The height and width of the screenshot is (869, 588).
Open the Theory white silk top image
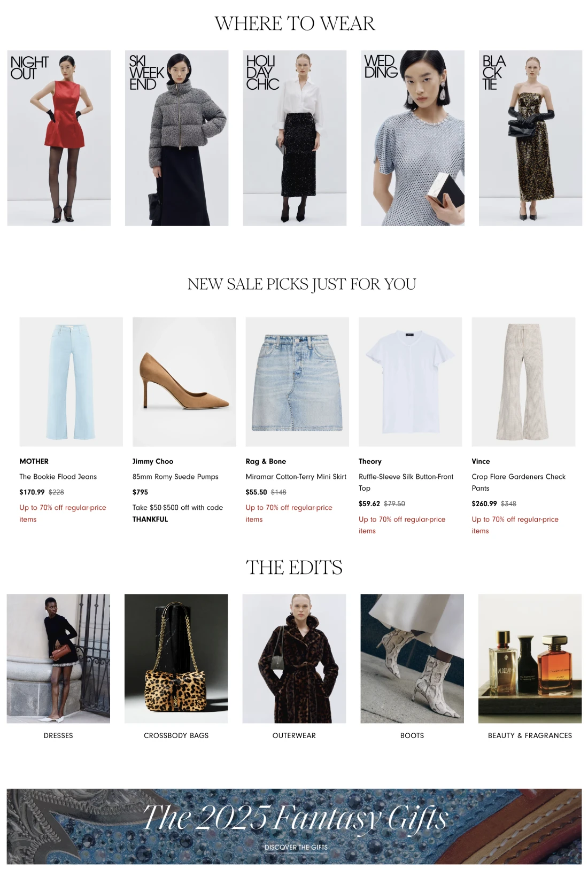tap(411, 382)
